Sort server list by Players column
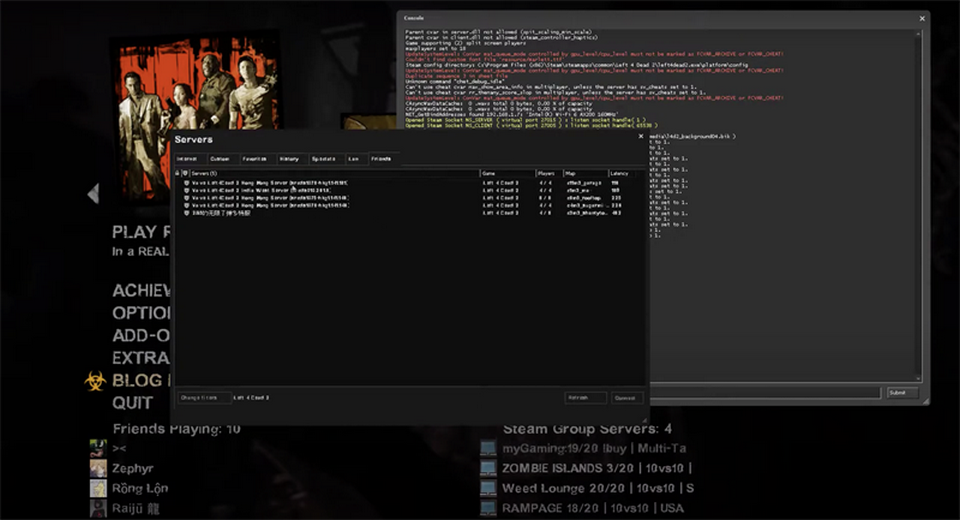960x520 pixels. pyautogui.click(x=550, y=173)
